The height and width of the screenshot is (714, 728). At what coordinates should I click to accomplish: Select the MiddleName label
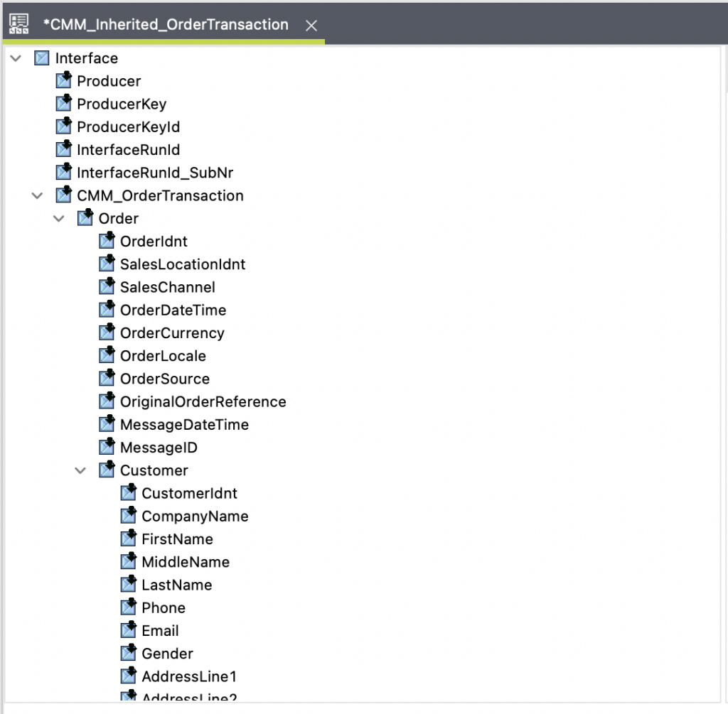186,562
